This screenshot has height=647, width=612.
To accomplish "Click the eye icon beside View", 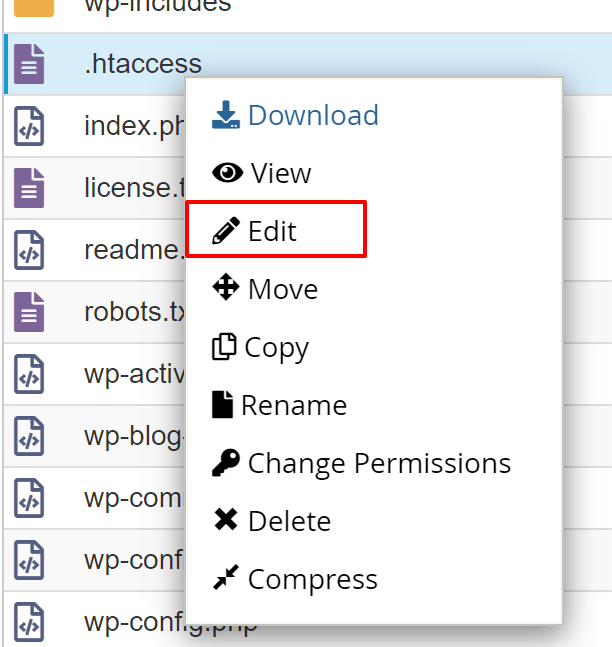I will [228, 173].
